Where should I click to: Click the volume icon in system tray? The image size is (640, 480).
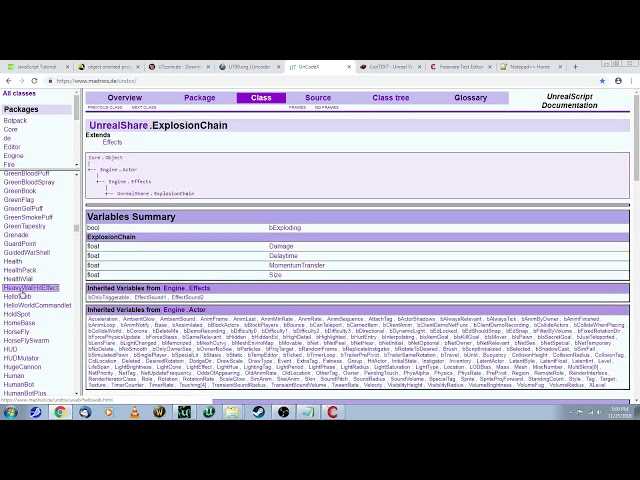(x=599, y=412)
